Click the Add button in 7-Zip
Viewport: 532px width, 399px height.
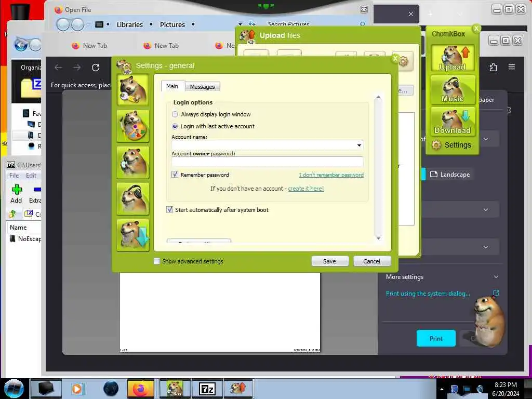coord(16,194)
